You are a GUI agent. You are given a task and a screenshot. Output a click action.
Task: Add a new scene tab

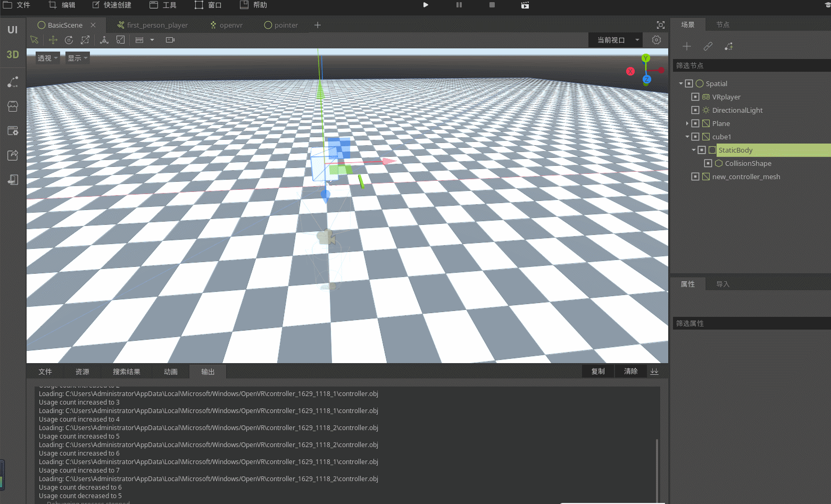tap(318, 25)
